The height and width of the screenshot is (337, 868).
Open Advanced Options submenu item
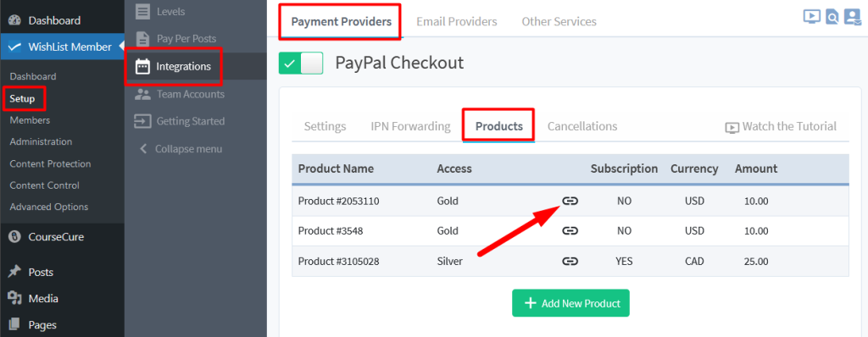[48, 207]
